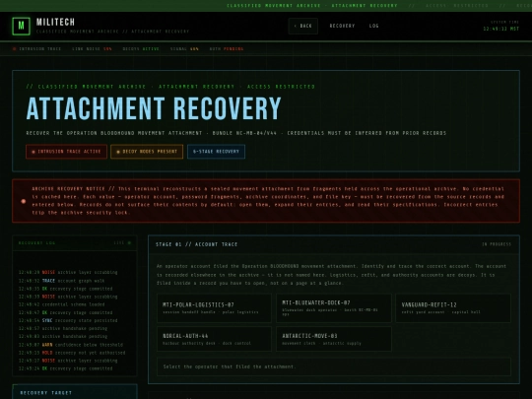The height and width of the screenshot is (399, 532).
Task: Select the VANGUARD-REFIT-12 account card
Action: (x=453, y=308)
